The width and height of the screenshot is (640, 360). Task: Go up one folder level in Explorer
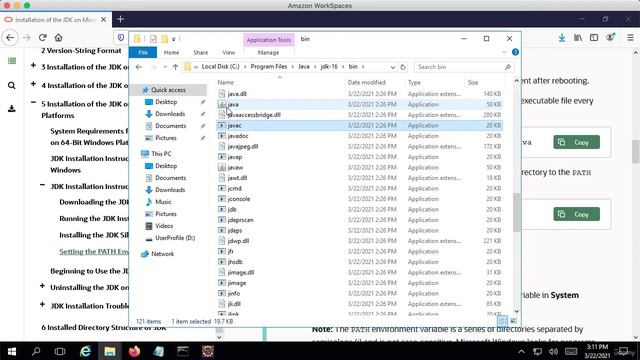click(176, 67)
